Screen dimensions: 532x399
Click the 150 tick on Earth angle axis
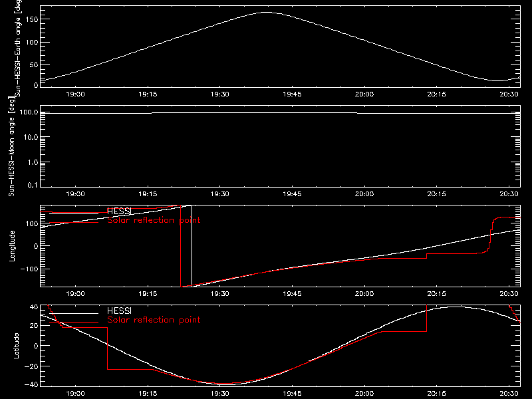tap(32, 19)
